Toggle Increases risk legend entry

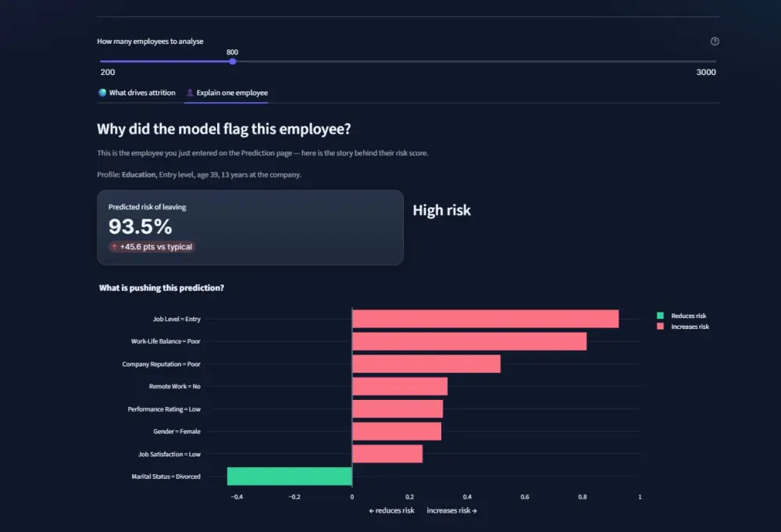(x=683, y=327)
